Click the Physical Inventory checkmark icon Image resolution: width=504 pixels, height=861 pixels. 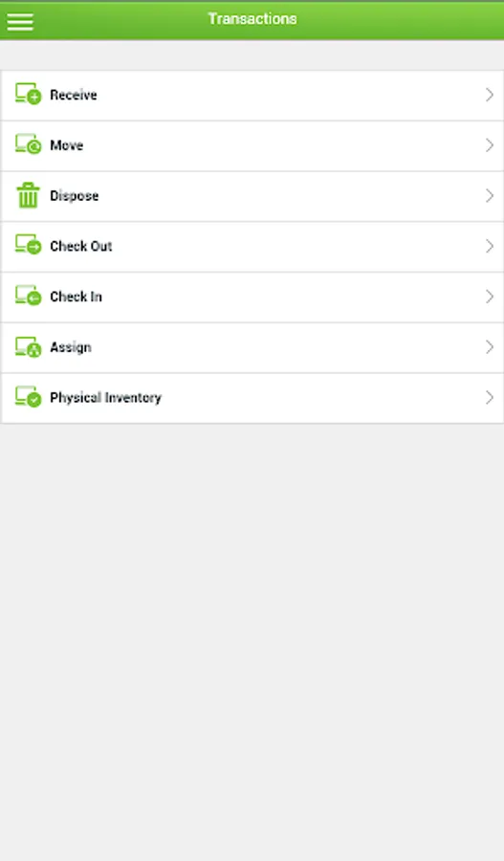pyautogui.click(x=28, y=396)
